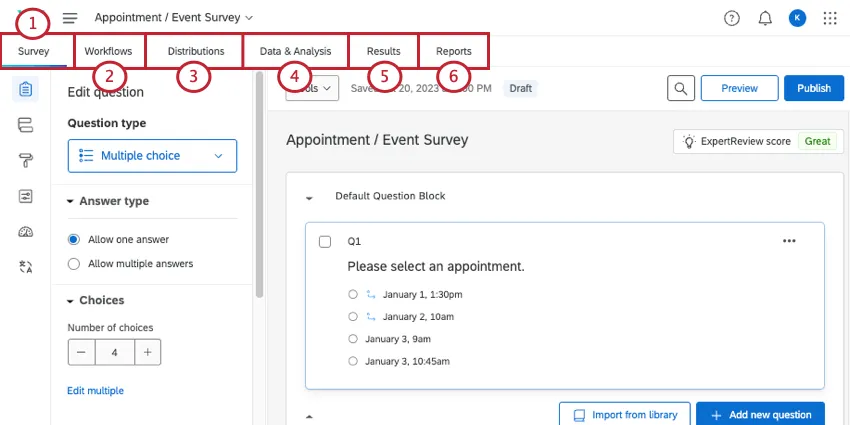Click the Edit multiple link
This screenshot has width=850, height=425.
[x=95, y=390]
